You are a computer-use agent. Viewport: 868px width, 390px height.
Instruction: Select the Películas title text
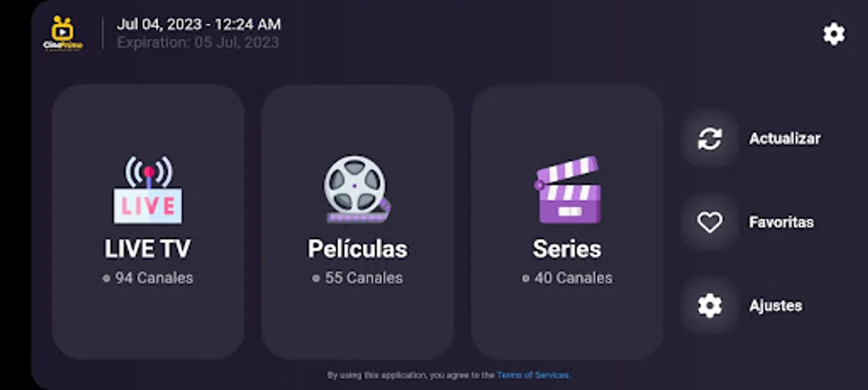click(x=358, y=249)
